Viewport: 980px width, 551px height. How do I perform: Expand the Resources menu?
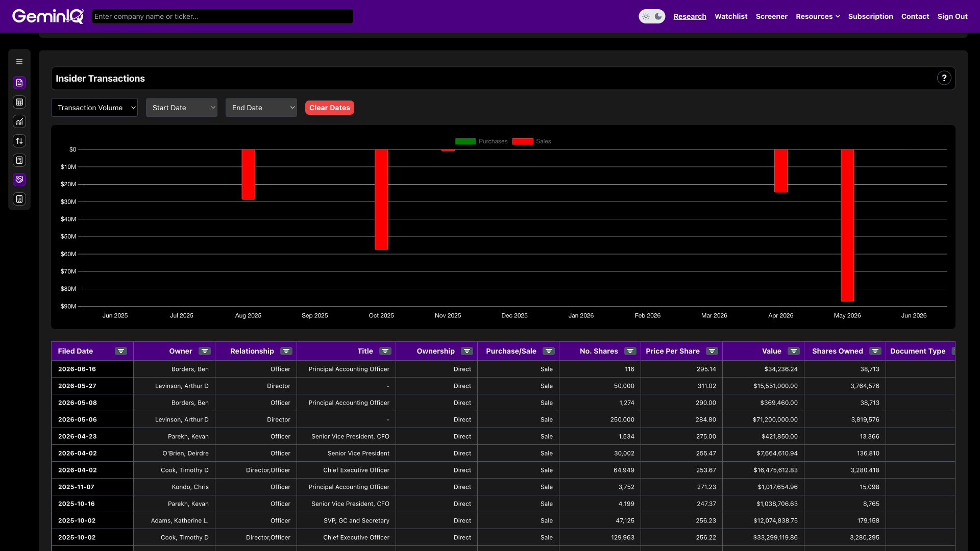coord(818,16)
